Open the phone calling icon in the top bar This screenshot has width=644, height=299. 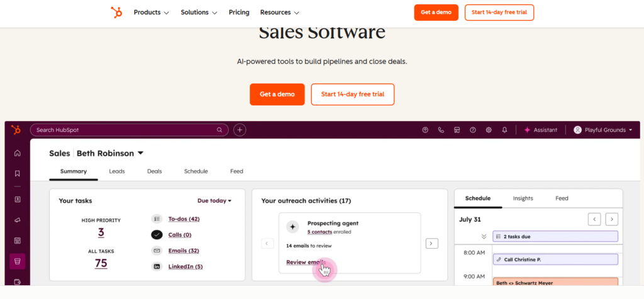pos(441,130)
